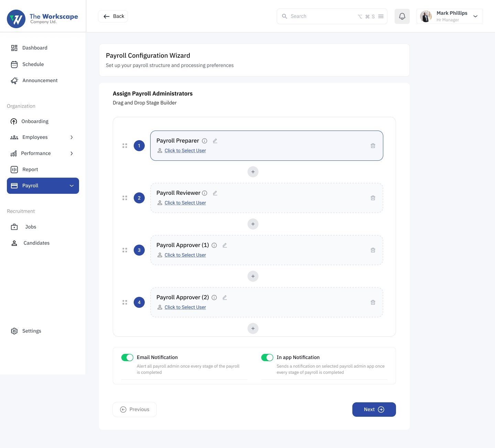Toggle Email Notification off
495x448 pixels.
click(x=127, y=358)
